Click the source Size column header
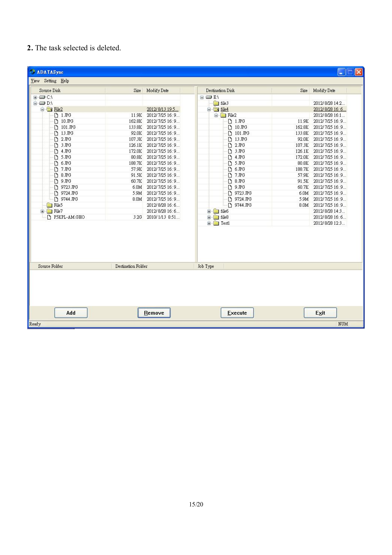 point(124,91)
